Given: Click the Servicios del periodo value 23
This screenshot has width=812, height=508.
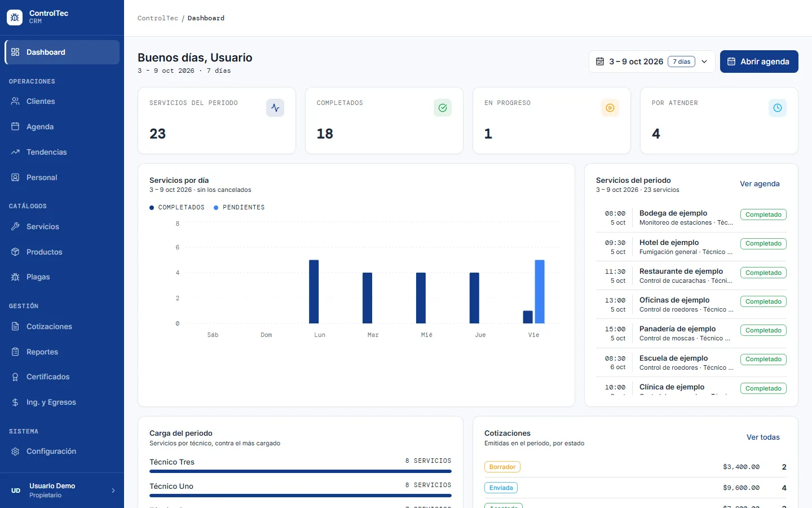Looking at the screenshot, I should click(x=157, y=134).
